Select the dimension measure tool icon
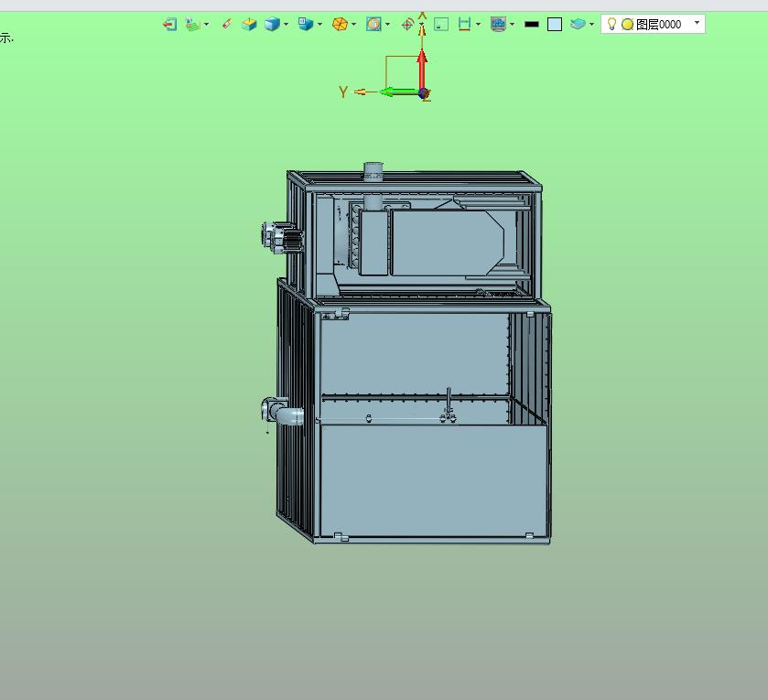Viewport: 768px width, 700px height. point(464,24)
